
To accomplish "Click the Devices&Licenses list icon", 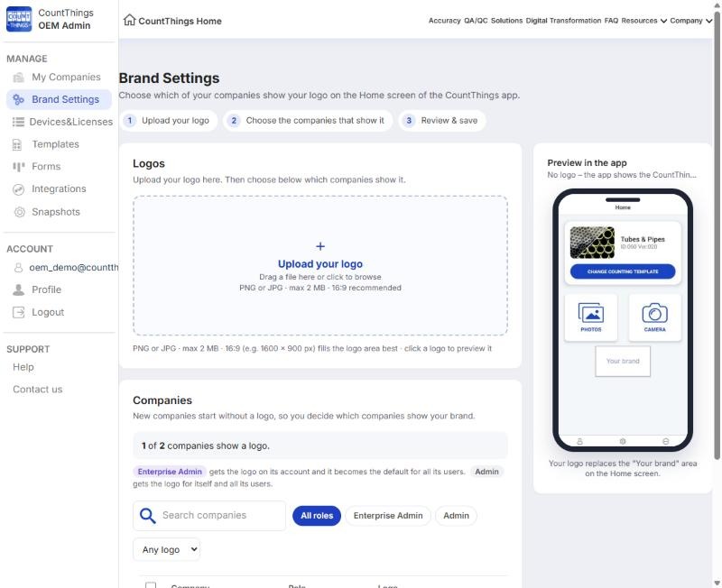I will (18, 122).
